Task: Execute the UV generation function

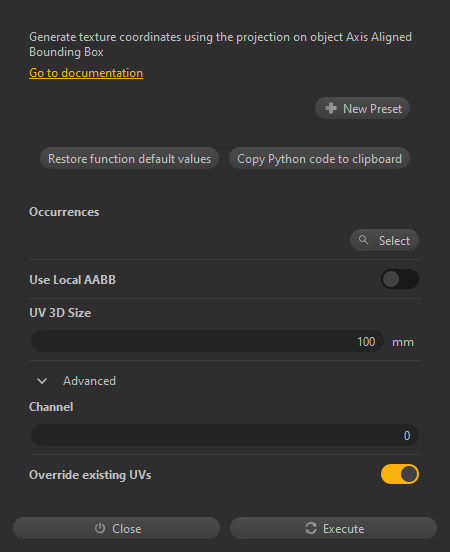Action: point(333,528)
